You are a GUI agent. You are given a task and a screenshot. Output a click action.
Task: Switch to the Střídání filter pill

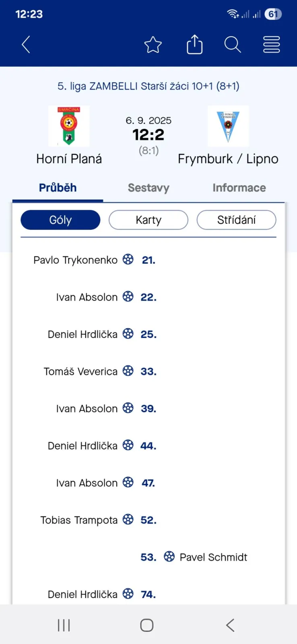[x=236, y=220]
